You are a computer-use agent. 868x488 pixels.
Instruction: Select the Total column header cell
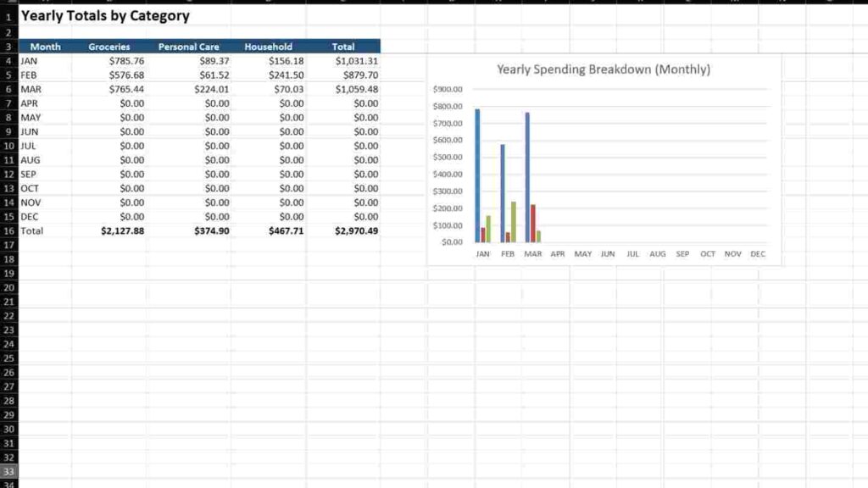click(343, 47)
